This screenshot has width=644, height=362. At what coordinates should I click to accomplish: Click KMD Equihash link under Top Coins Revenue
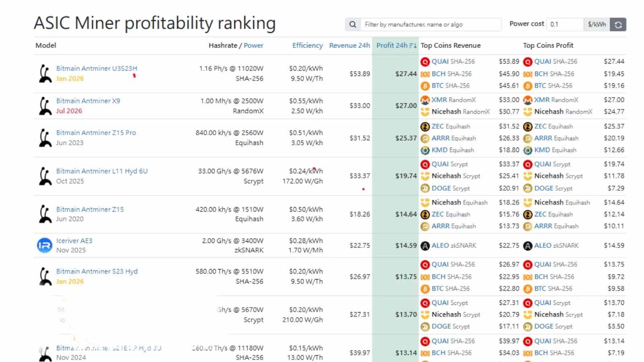(453, 150)
